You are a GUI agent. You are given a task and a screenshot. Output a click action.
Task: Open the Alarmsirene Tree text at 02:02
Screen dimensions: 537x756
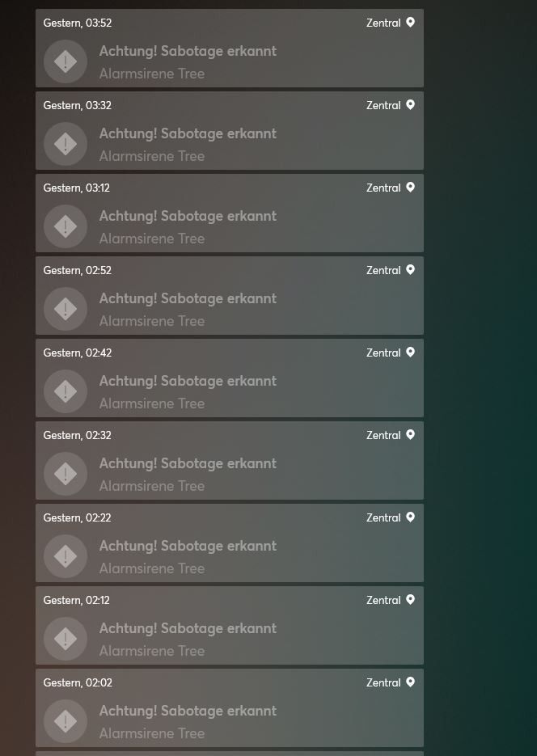click(x=152, y=733)
